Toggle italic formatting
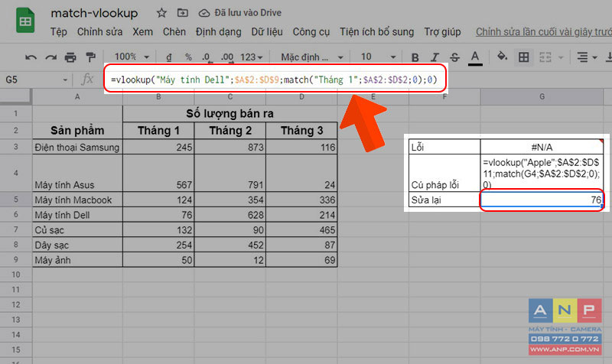The width and height of the screenshot is (612, 364). (x=435, y=57)
